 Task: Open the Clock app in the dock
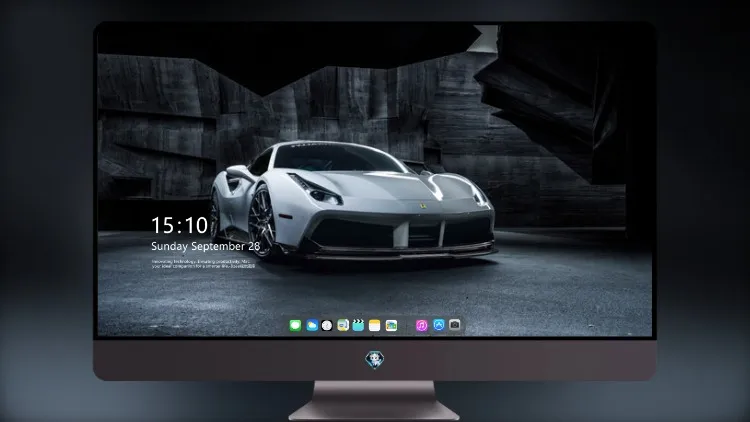coord(327,325)
